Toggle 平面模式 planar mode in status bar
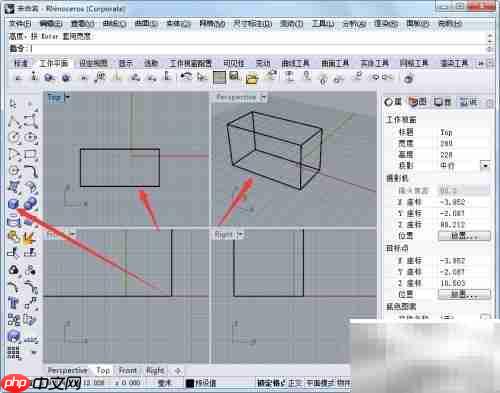Screen dimensions: 500x393 [x=319, y=383]
